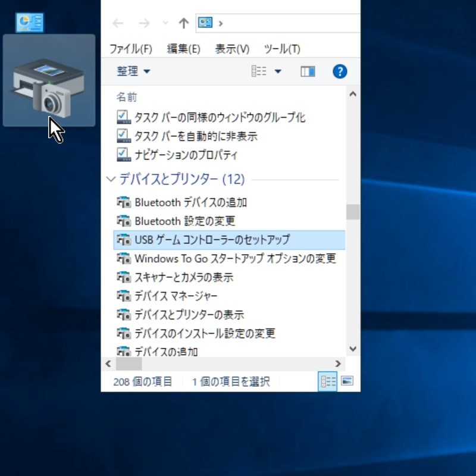Select デバイスの追加 item

(166, 352)
